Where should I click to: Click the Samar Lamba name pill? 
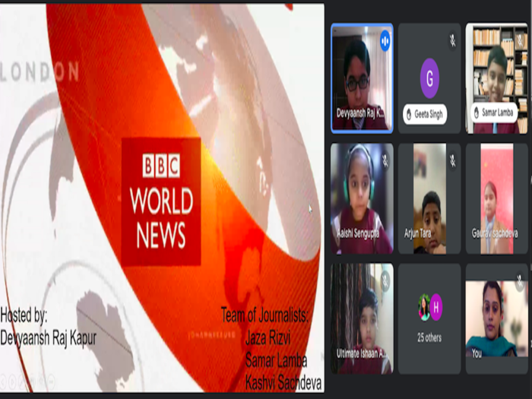[x=494, y=112]
